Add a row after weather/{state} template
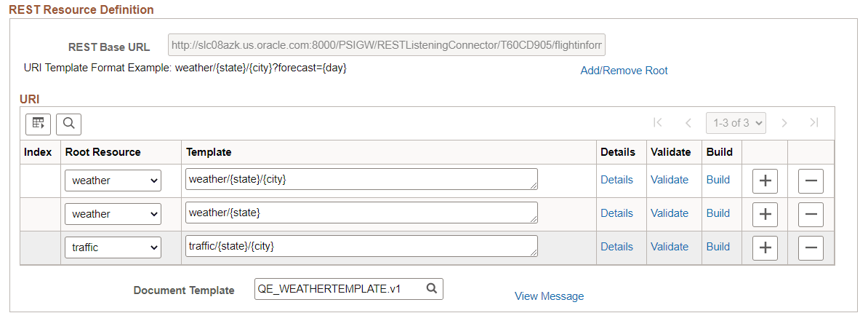This screenshot has width=868, height=321. click(x=765, y=214)
